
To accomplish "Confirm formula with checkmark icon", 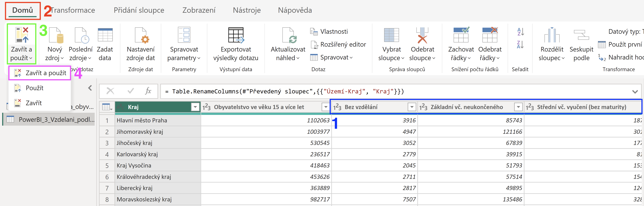I will point(130,91).
